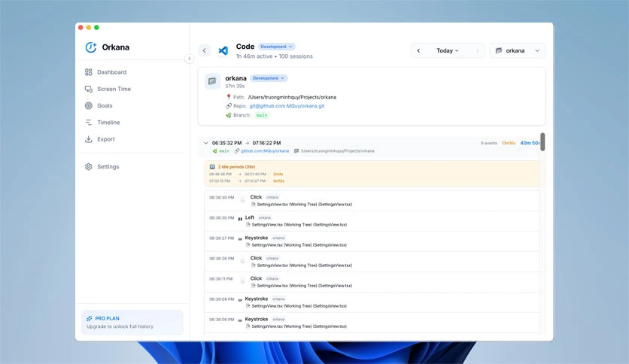Viewport: 629px width, 364px height.
Task: Click the folder icon in the orkana project selector
Action: 499,50
